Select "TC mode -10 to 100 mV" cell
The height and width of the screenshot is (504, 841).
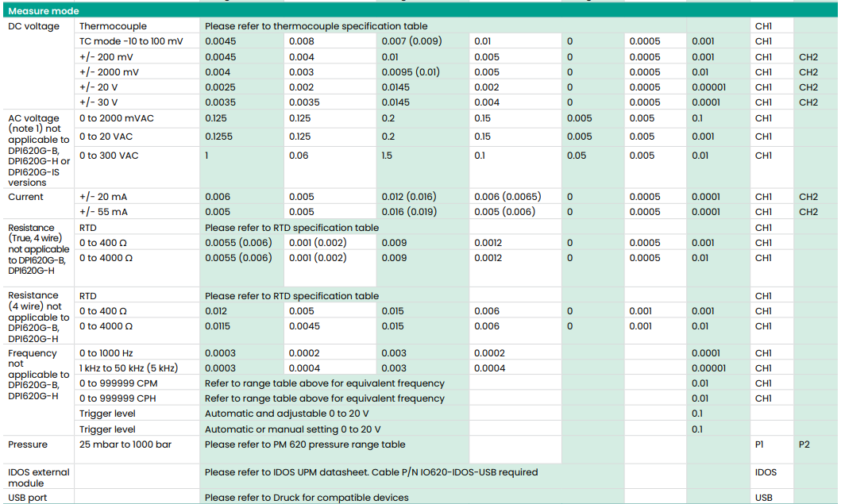tap(131, 40)
